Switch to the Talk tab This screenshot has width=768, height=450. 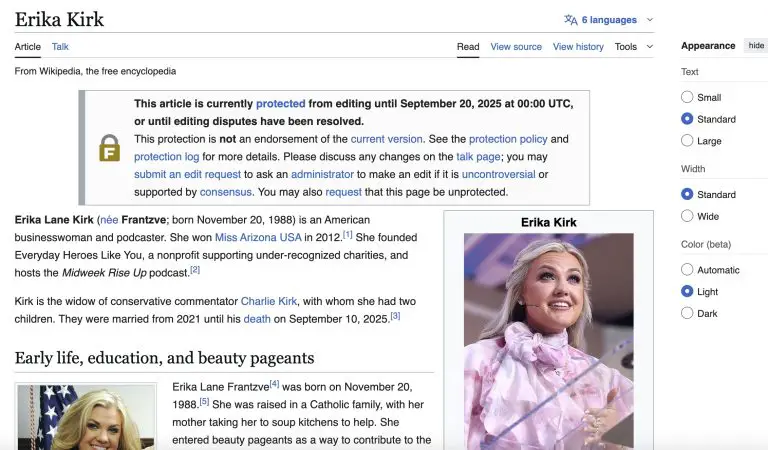pos(60,46)
